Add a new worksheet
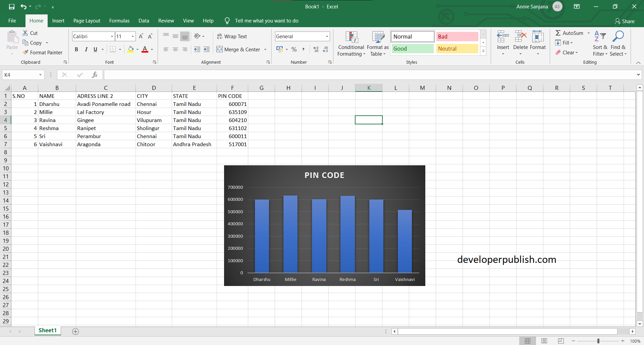 click(x=75, y=331)
